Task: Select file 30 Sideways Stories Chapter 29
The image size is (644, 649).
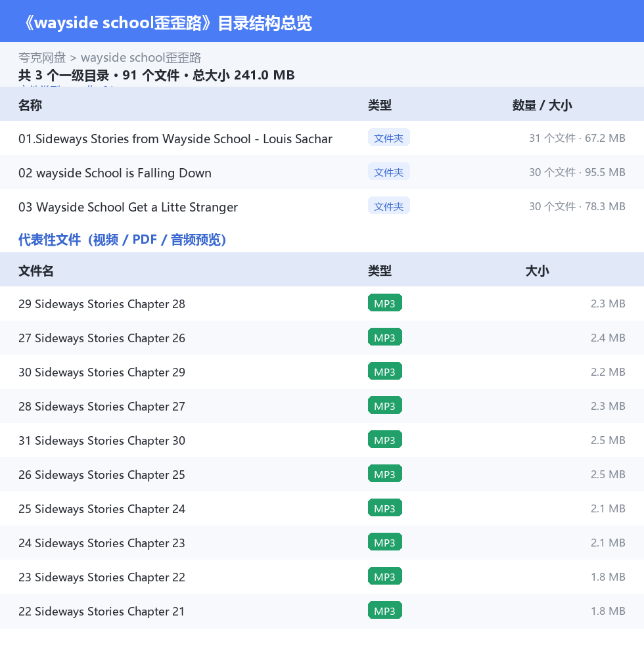Action: [x=101, y=372]
